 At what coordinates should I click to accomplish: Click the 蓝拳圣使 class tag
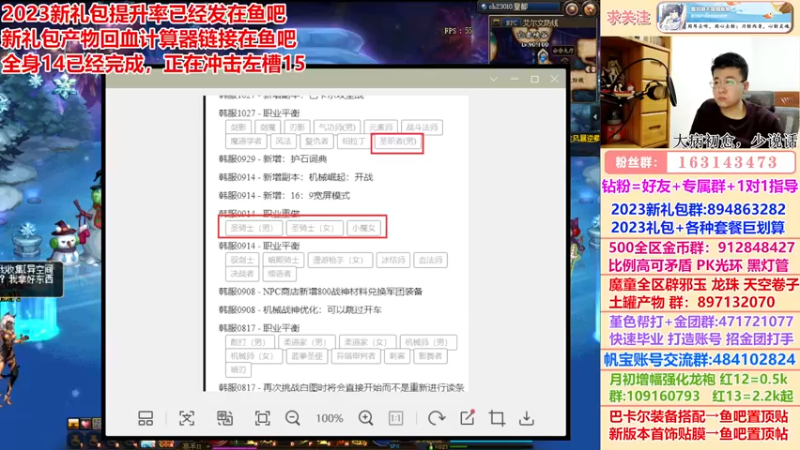point(306,356)
